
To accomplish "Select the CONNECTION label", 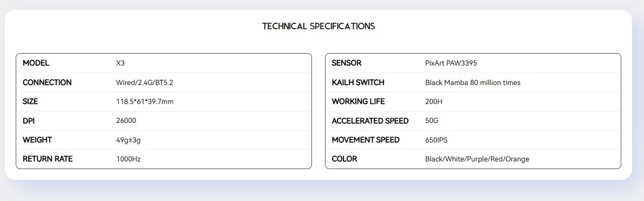I will point(47,82).
